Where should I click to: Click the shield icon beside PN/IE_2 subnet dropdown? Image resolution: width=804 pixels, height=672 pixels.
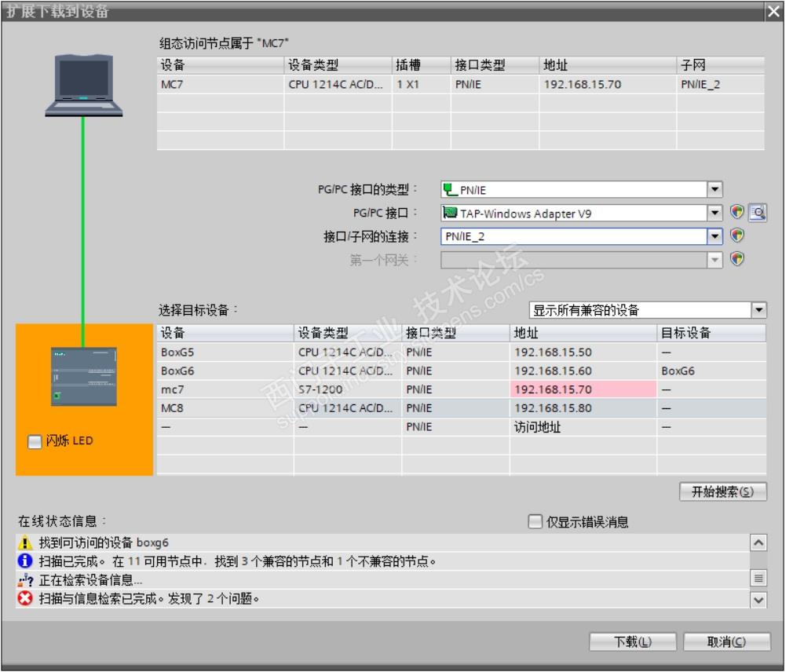[x=736, y=236]
